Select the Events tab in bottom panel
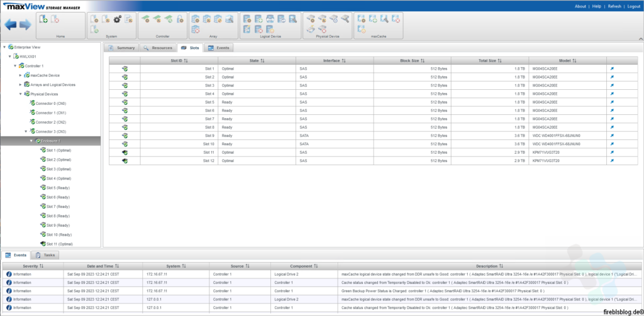Screen dimensions: 644x316 click(x=16, y=255)
